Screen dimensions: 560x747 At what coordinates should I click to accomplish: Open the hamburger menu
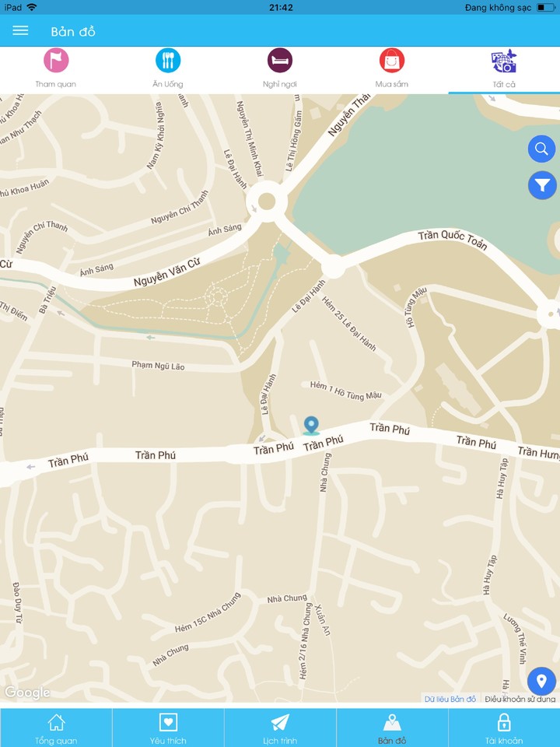tap(20, 30)
